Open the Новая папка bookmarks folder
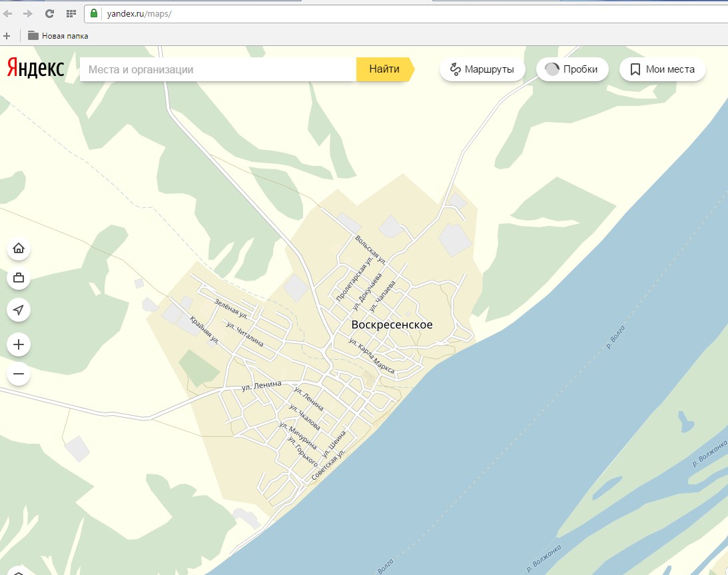Viewport: 728px width, 575px height. pos(58,36)
